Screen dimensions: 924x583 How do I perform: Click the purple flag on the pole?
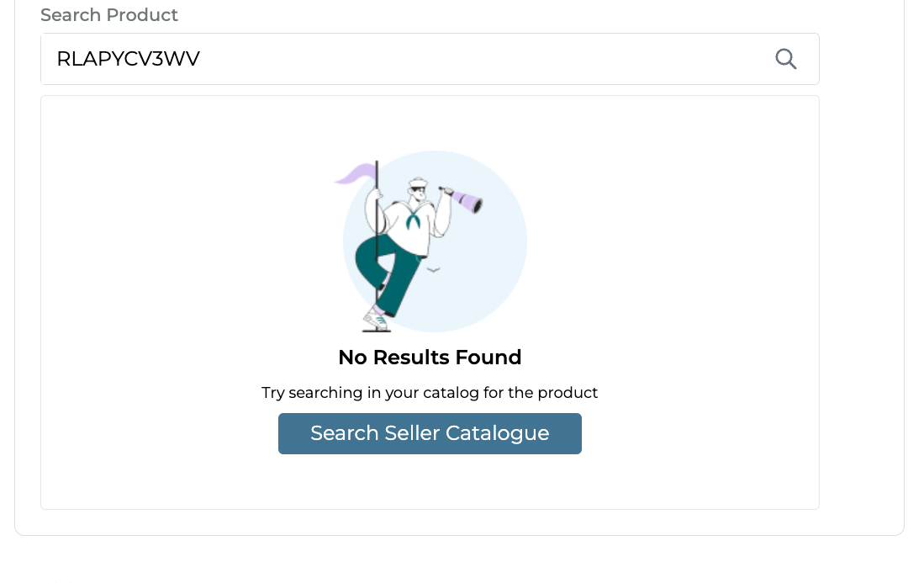354,175
